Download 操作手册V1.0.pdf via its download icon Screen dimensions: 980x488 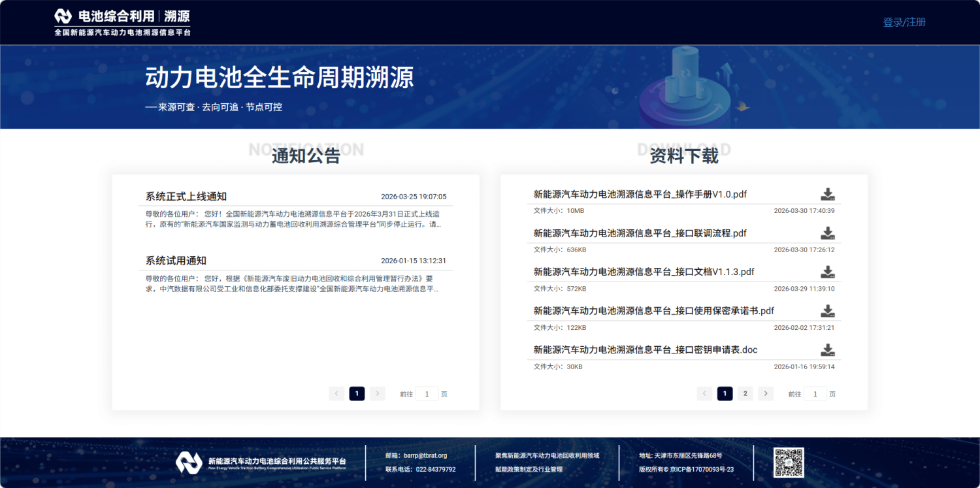click(827, 194)
